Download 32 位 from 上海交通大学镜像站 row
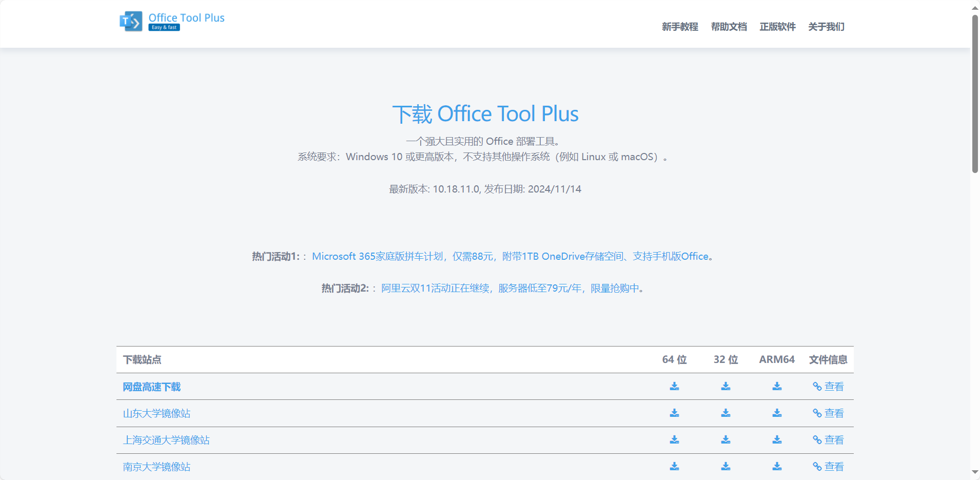The image size is (980, 480). (x=726, y=439)
